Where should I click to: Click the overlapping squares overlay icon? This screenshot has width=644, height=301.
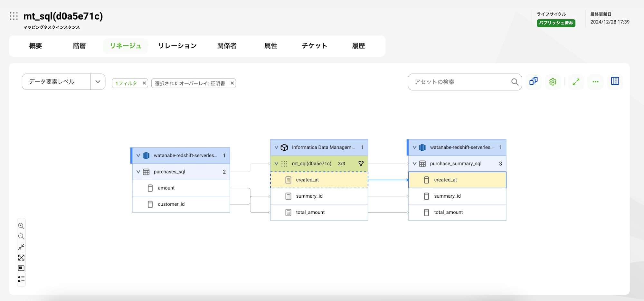click(534, 81)
